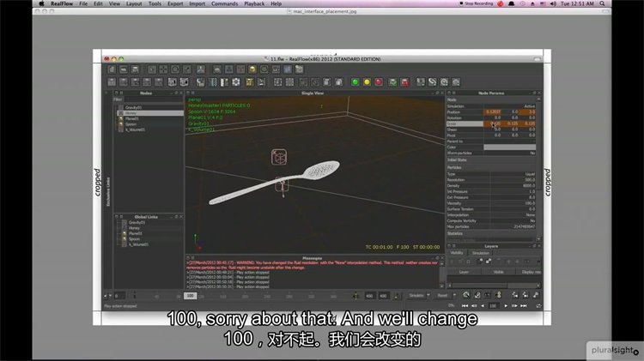Click the timeline start frame field
644x361 pixels.
coord(119,295)
